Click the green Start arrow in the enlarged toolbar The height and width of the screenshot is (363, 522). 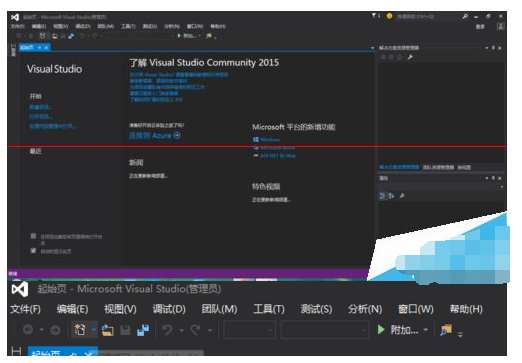(381, 330)
